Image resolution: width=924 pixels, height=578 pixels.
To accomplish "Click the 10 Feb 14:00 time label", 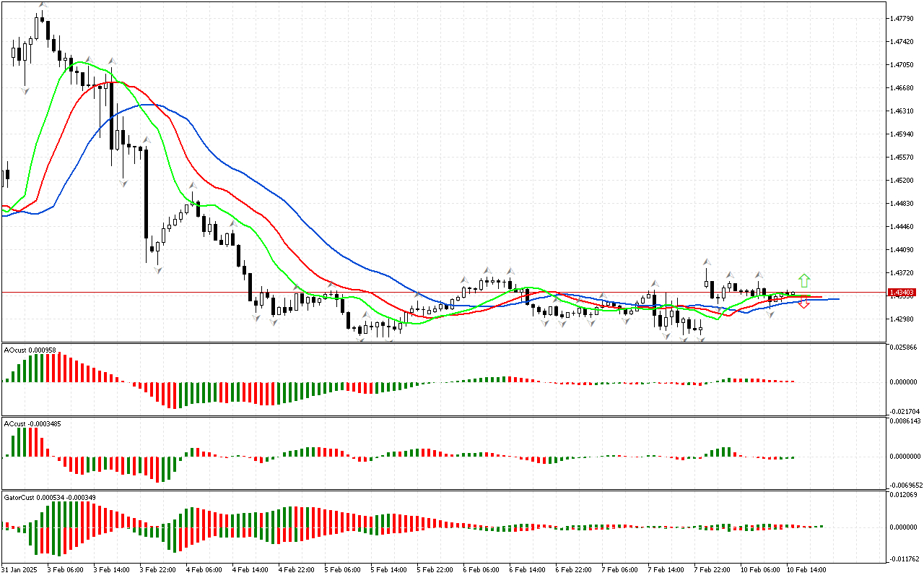I will point(806,570).
